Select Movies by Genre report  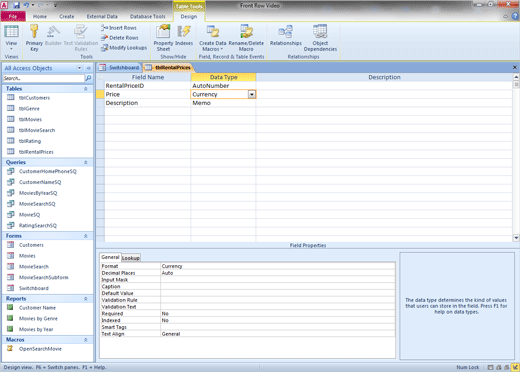click(38, 319)
